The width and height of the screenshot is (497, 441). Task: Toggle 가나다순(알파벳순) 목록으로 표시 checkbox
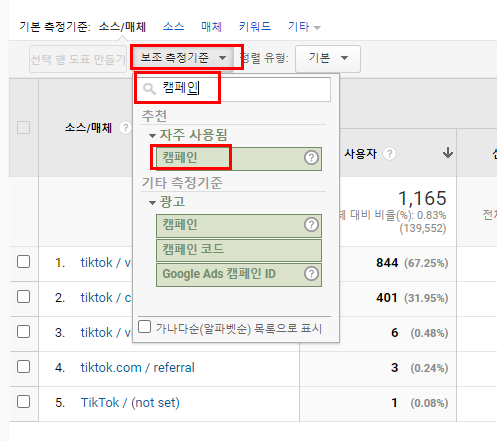coord(144,327)
